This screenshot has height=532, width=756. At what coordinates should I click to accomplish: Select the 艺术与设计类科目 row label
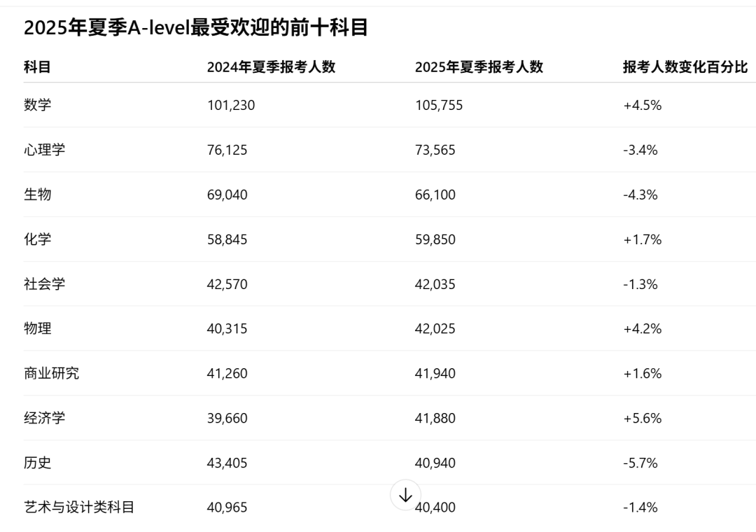(78, 507)
